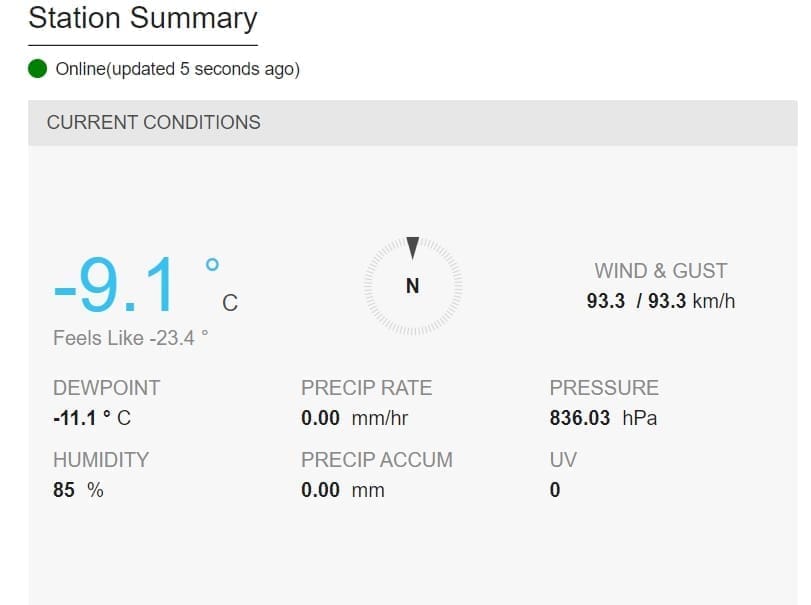
Task: Click the wind direction compass dial
Action: click(x=412, y=286)
